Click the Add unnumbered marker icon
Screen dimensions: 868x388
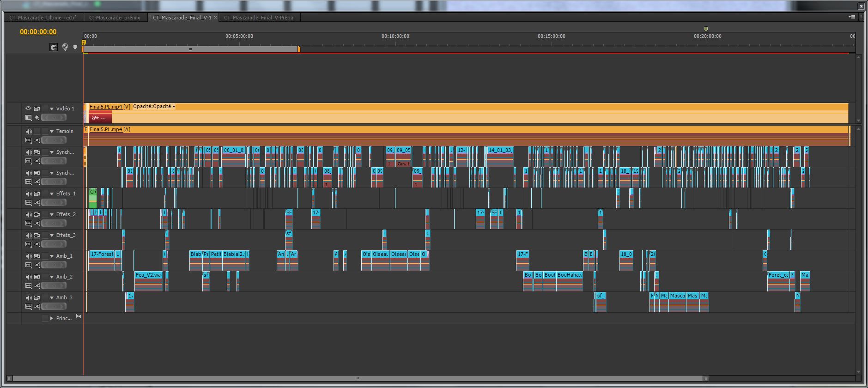tap(75, 47)
